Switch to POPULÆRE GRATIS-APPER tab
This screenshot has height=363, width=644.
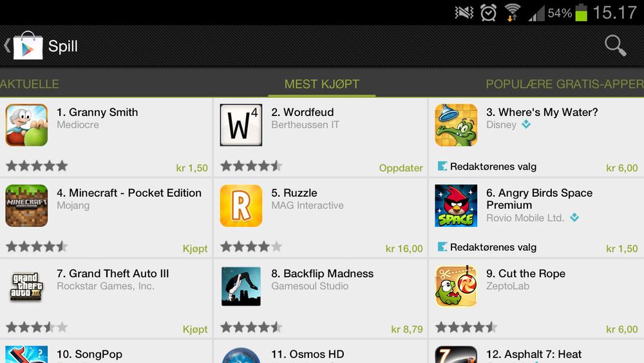pyautogui.click(x=565, y=84)
